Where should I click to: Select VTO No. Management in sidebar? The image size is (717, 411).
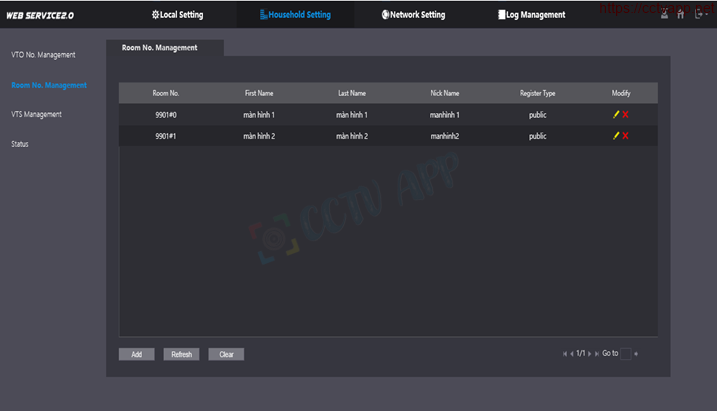point(43,54)
